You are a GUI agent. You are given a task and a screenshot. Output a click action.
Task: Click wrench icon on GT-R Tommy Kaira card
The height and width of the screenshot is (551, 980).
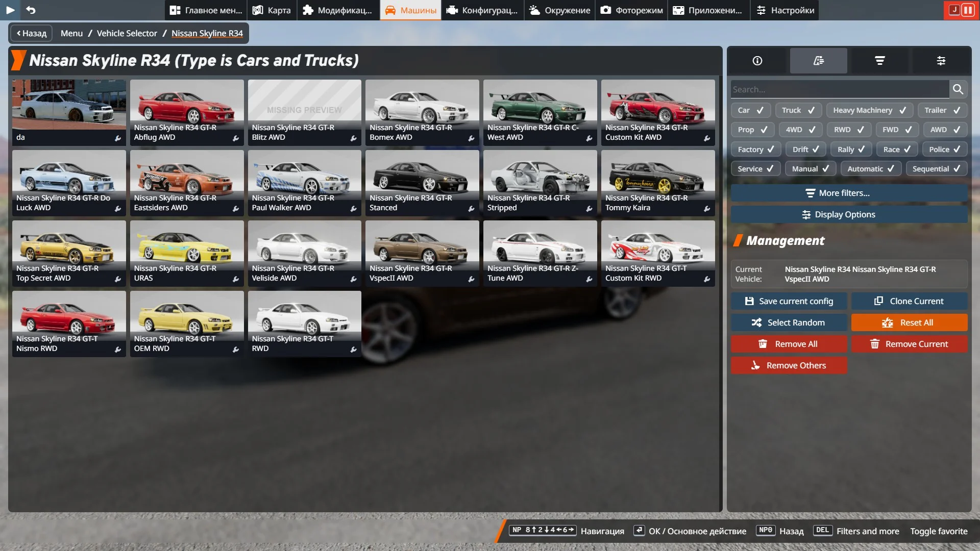707,209
